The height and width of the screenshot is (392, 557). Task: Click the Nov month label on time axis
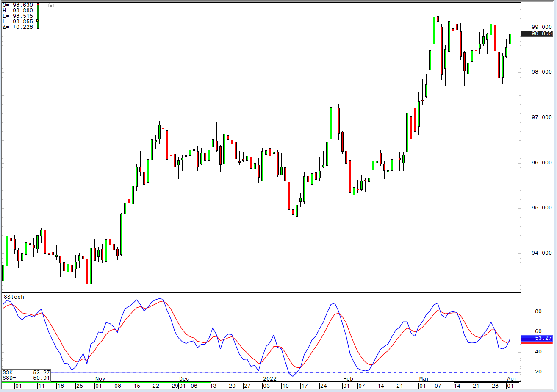pyautogui.click(x=100, y=379)
